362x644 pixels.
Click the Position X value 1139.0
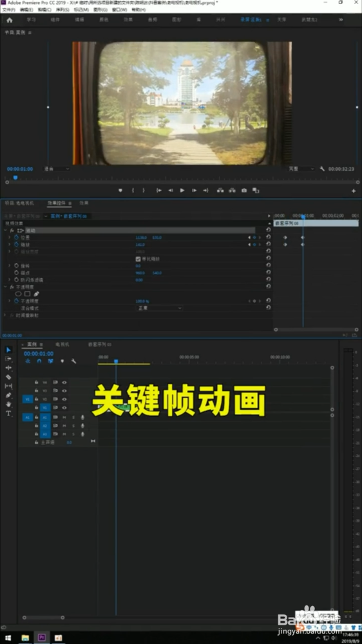141,238
